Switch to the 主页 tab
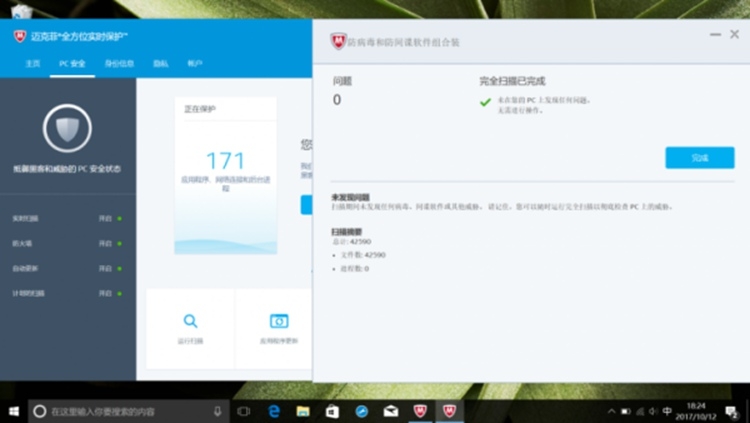 (33, 64)
